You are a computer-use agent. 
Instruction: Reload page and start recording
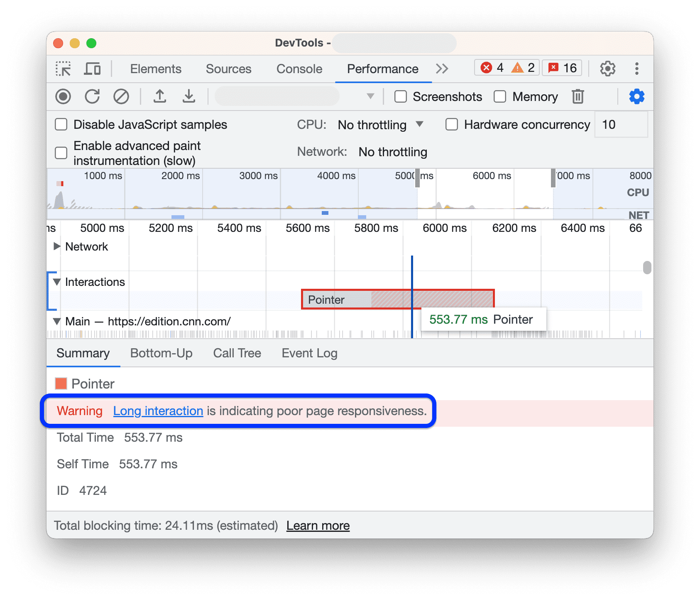tap(92, 96)
